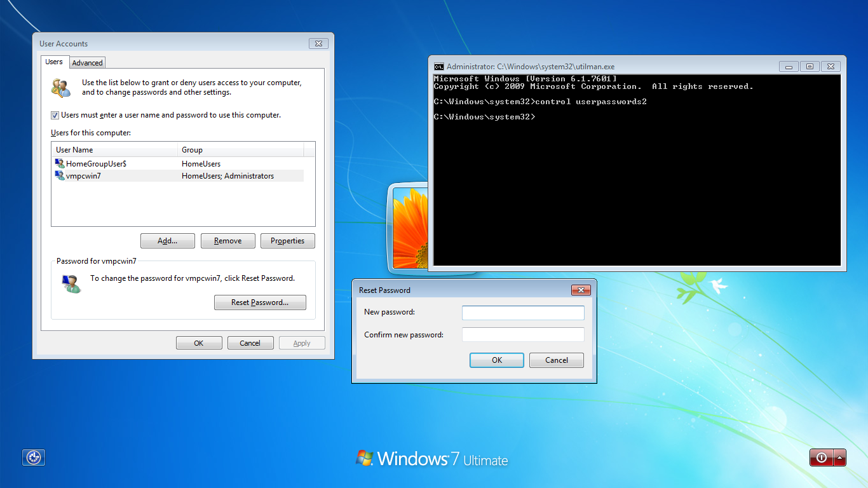This screenshot has width=868, height=488.
Task: Click the command prompt input line
Action: tap(485, 117)
